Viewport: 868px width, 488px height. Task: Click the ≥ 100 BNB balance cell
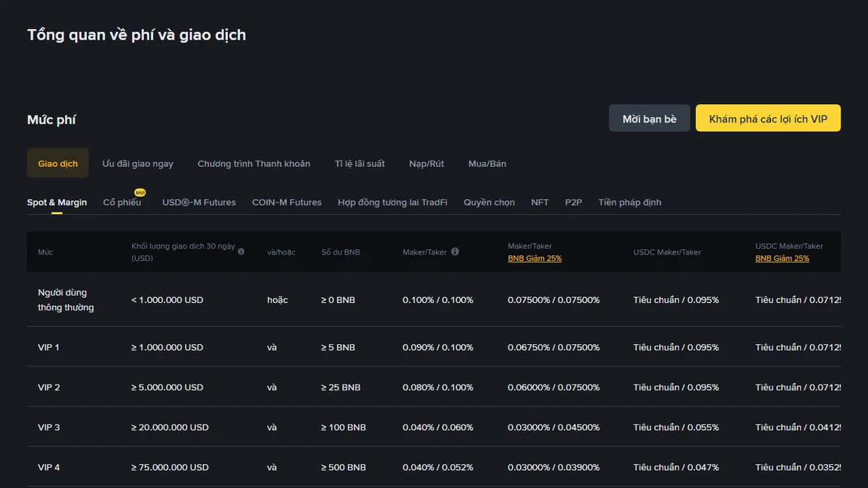coord(344,427)
